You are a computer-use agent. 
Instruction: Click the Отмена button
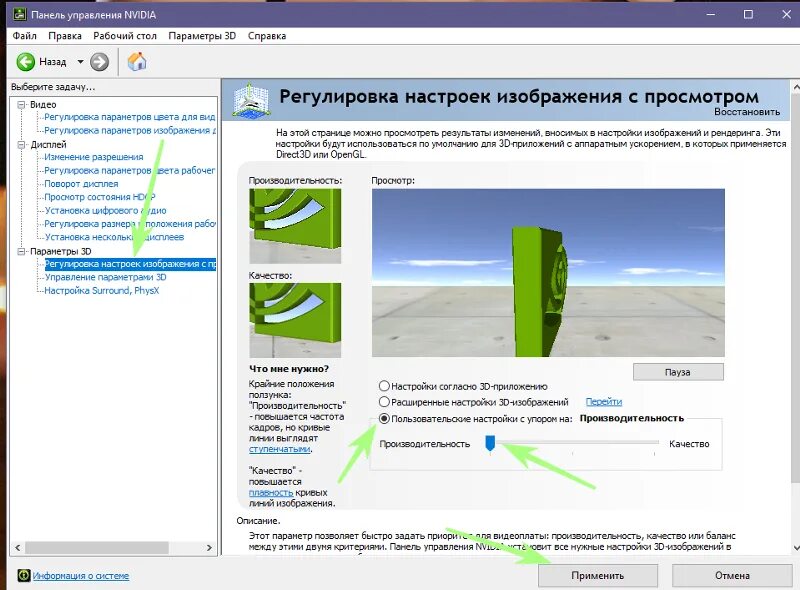pyautogui.click(x=732, y=575)
